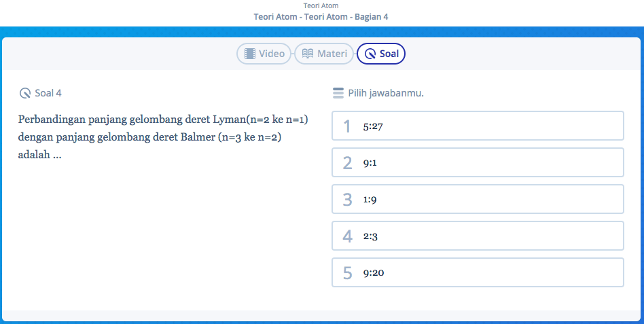Screen dimensions: 644x324
Task: Switch to the Materi tab
Action: pyautogui.click(x=324, y=54)
